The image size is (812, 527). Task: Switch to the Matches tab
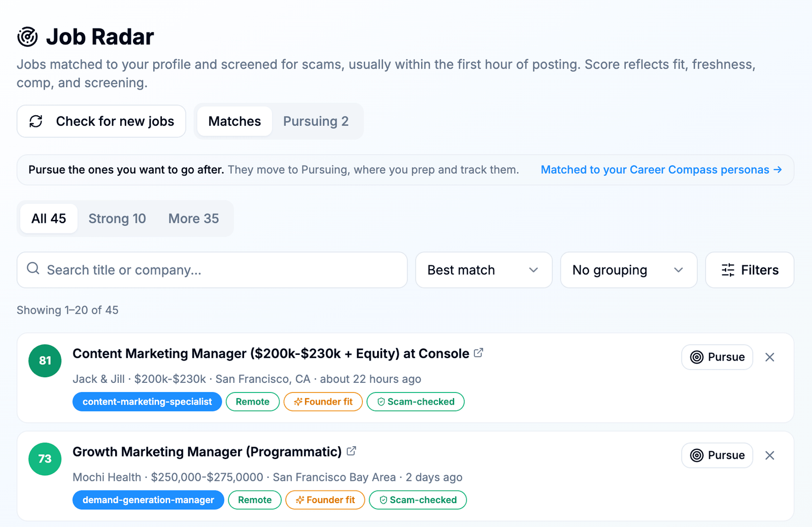[x=234, y=121]
